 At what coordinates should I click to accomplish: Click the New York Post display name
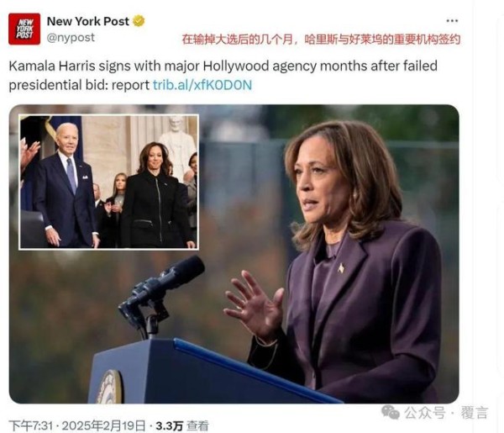88,21
